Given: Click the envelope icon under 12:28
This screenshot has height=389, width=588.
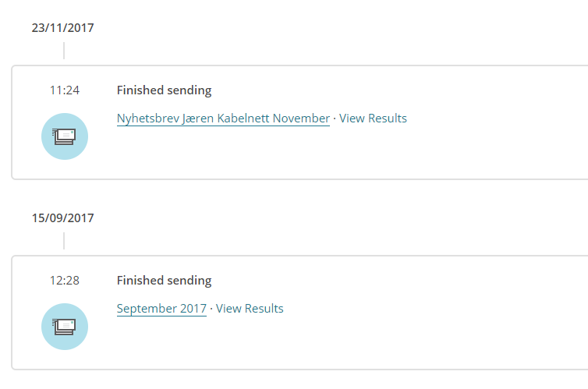Looking at the screenshot, I should pyautogui.click(x=64, y=327).
